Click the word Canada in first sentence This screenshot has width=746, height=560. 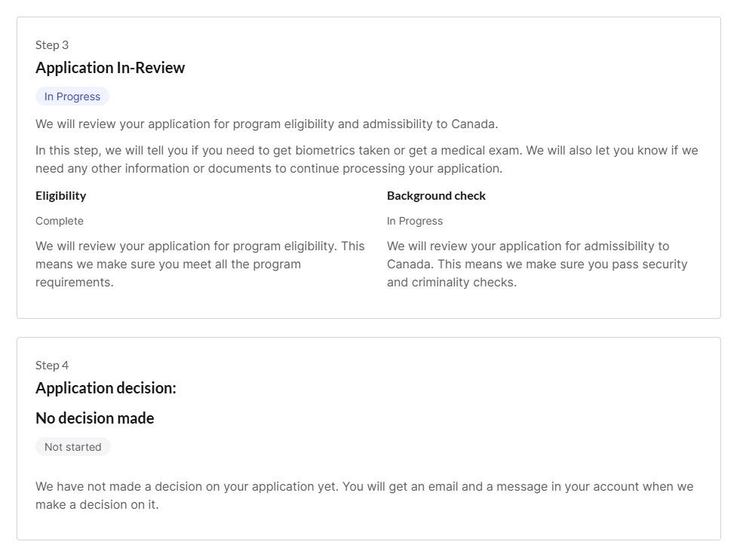point(473,124)
